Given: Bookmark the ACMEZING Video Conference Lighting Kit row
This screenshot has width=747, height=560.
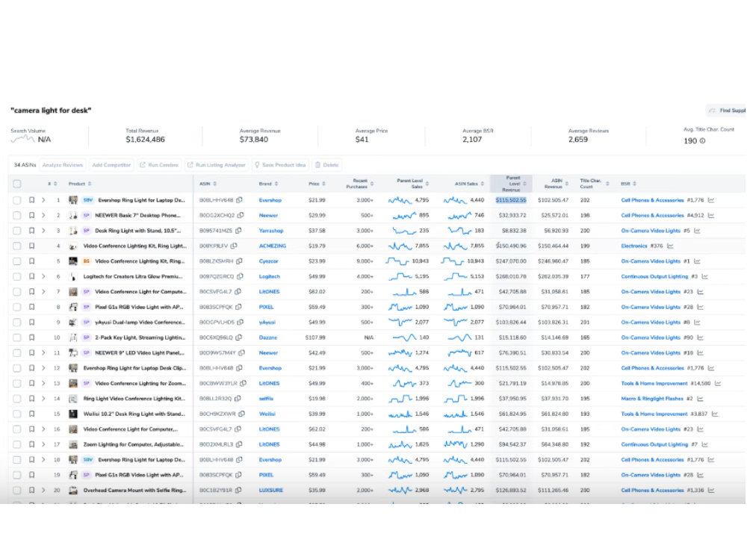Looking at the screenshot, I should point(32,246).
